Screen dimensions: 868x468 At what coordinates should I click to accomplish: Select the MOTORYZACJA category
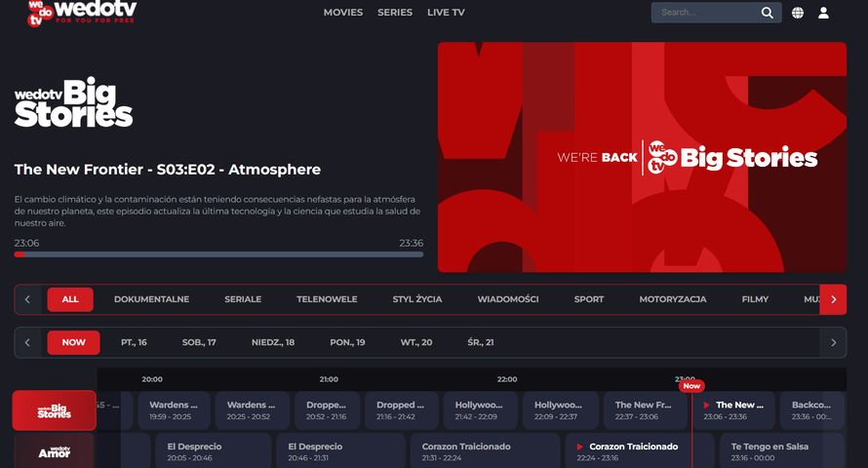(x=673, y=299)
